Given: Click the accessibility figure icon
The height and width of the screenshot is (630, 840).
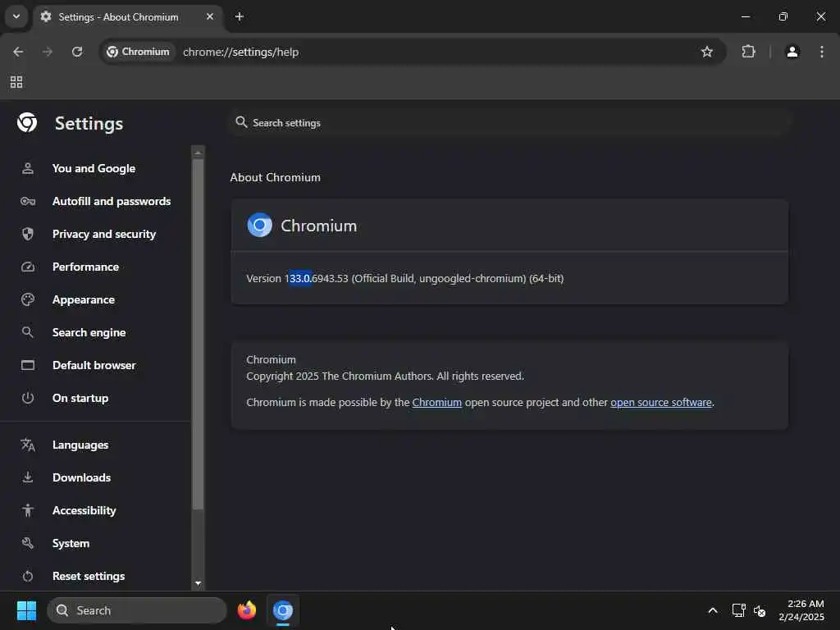Looking at the screenshot, I should pos(28,510).
